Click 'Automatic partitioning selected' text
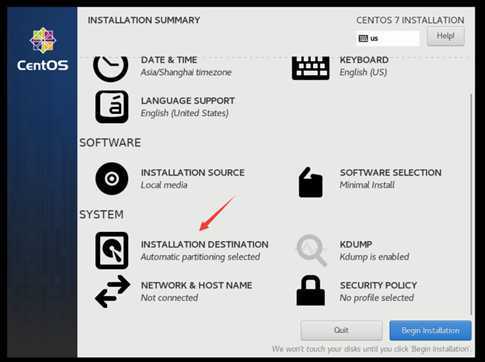This screenshot has width=485, height=362. [200, 257]
